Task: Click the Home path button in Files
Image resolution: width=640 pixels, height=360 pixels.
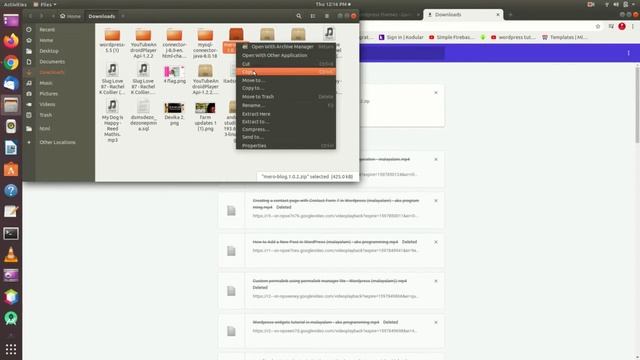Action: (70, 16)
